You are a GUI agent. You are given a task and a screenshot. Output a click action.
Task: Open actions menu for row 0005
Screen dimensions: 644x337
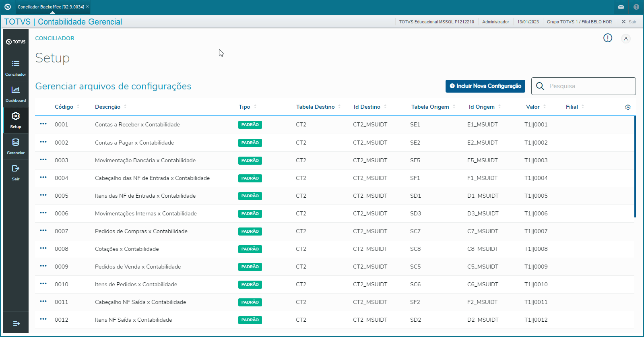point(43,195)
